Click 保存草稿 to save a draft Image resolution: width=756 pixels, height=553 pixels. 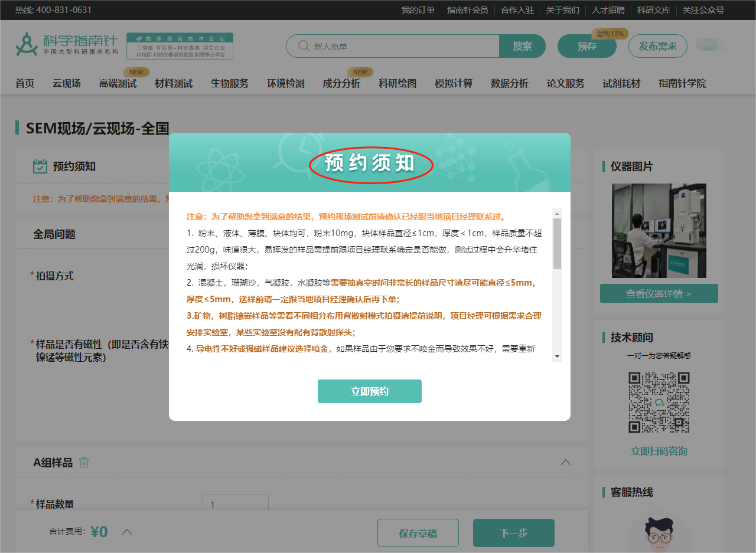[418, 532]
